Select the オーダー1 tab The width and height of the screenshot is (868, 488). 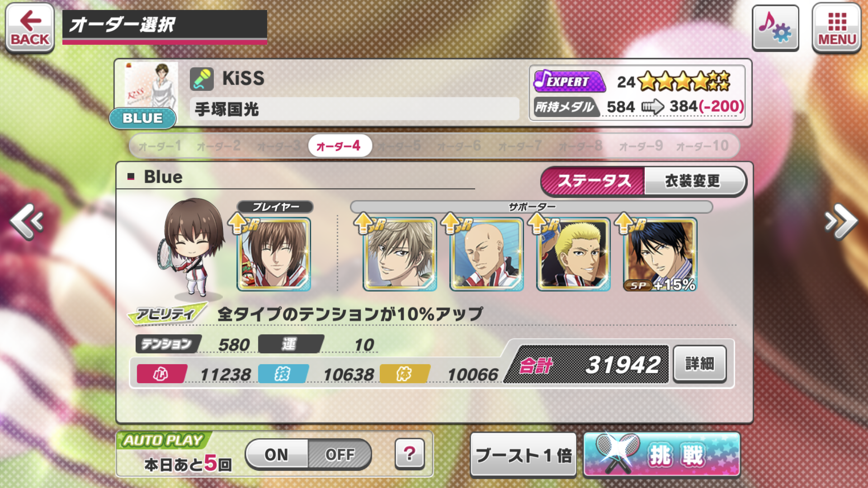[160, 146]
